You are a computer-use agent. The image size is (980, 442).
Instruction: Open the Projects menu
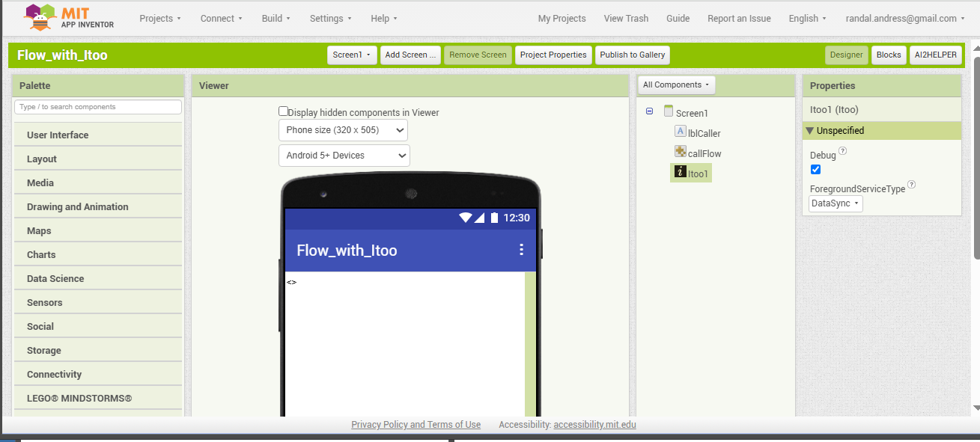click(x=161, y=19)
